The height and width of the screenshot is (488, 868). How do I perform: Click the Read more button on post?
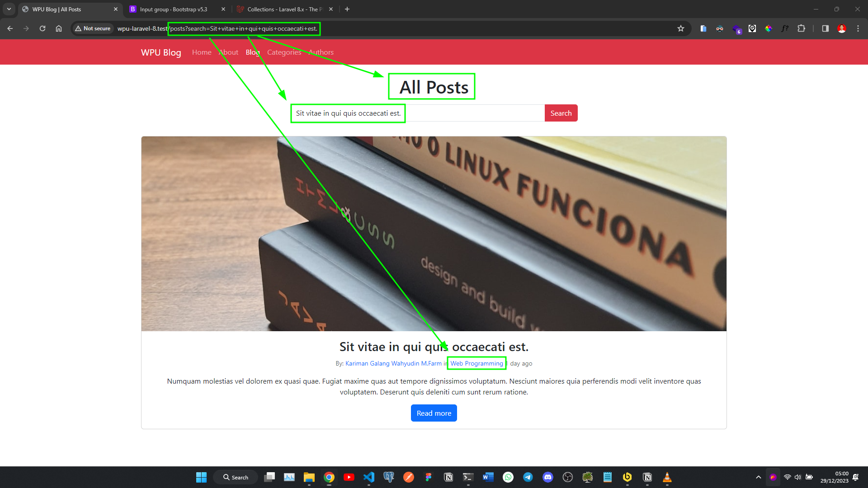pos(434,413)
